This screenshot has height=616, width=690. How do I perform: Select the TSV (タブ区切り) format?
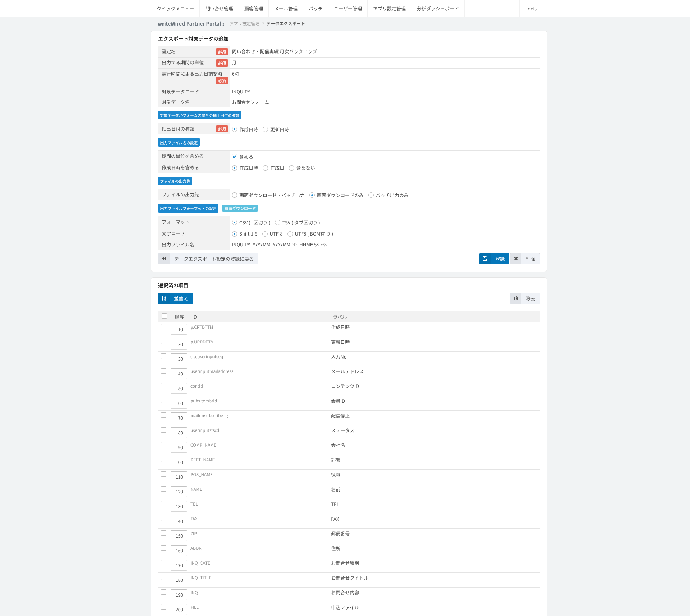[277, 223]
